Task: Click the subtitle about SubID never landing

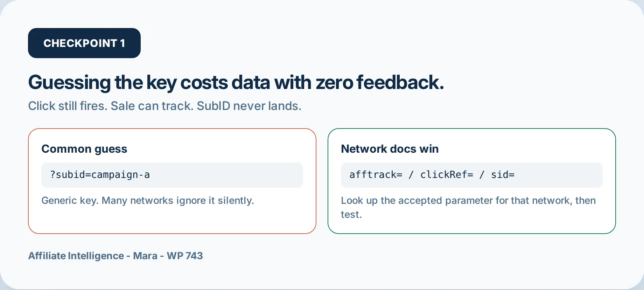Action: (164, 106)
